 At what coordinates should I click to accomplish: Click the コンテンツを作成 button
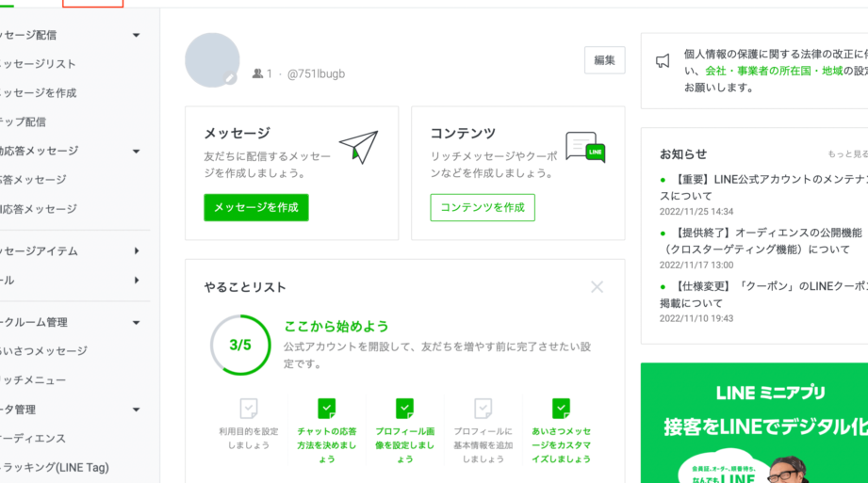click(x=483, y=207)
